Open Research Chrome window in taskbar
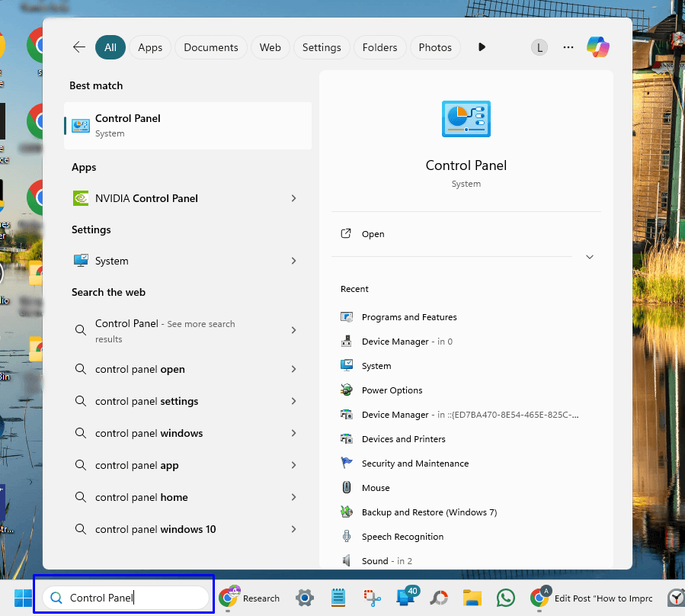 [x=250, y=598]
